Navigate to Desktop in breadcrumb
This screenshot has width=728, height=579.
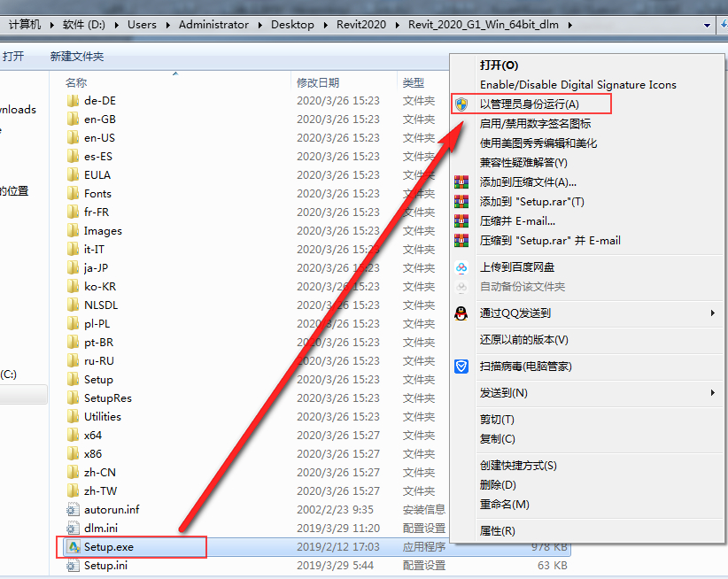(x=292, y=25)
